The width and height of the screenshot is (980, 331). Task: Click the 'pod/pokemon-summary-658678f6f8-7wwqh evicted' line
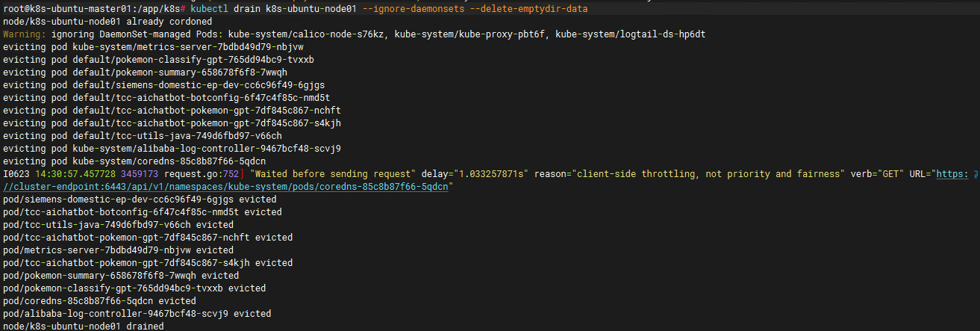[119, 276]
